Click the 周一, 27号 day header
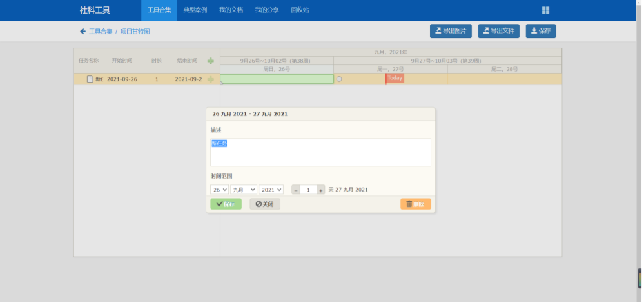 pos(392,70)
